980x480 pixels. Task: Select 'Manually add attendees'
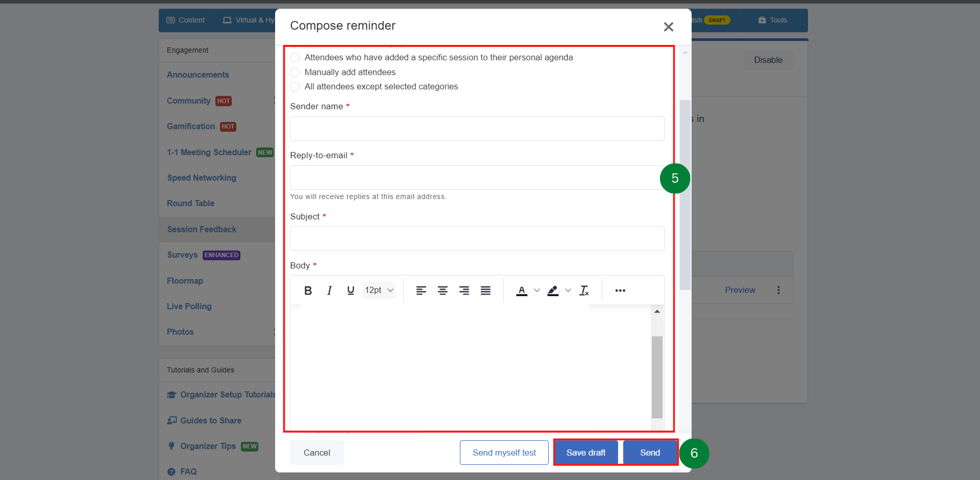295,72
